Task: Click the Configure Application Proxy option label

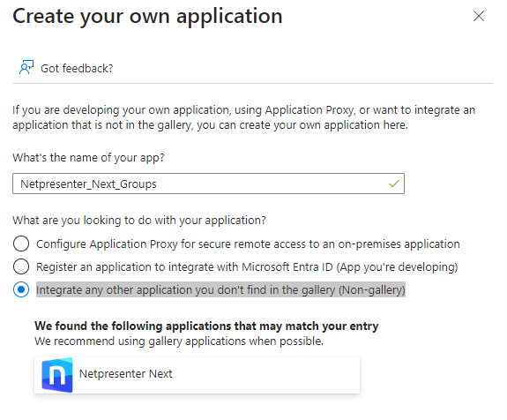Action: (248, 244)
